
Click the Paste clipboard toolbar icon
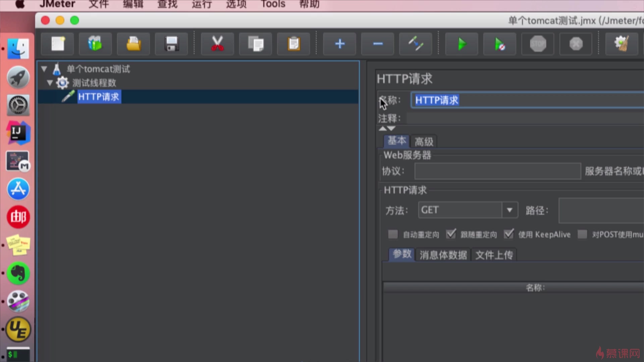click(294, 44)
